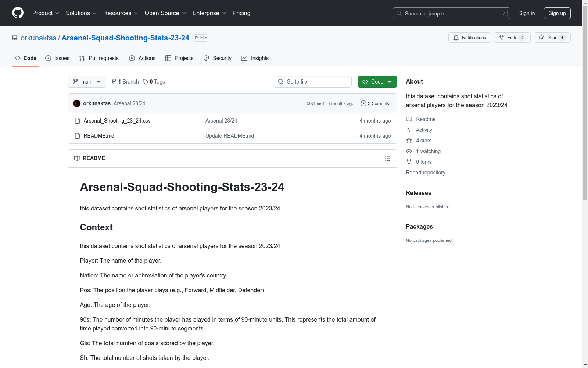Open the README.md file
588x368 pixels.
coord(99,136)
